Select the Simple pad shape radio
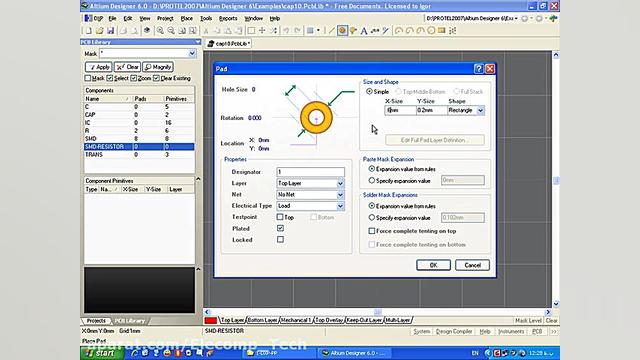640x360 pixels. [x=369, y=91]
